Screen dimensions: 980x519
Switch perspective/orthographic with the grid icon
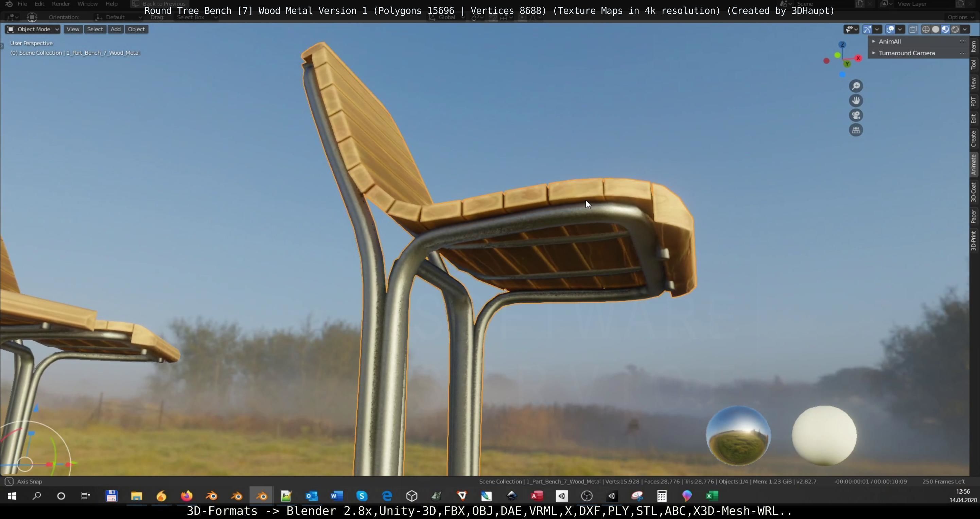[x=856, y=130]
